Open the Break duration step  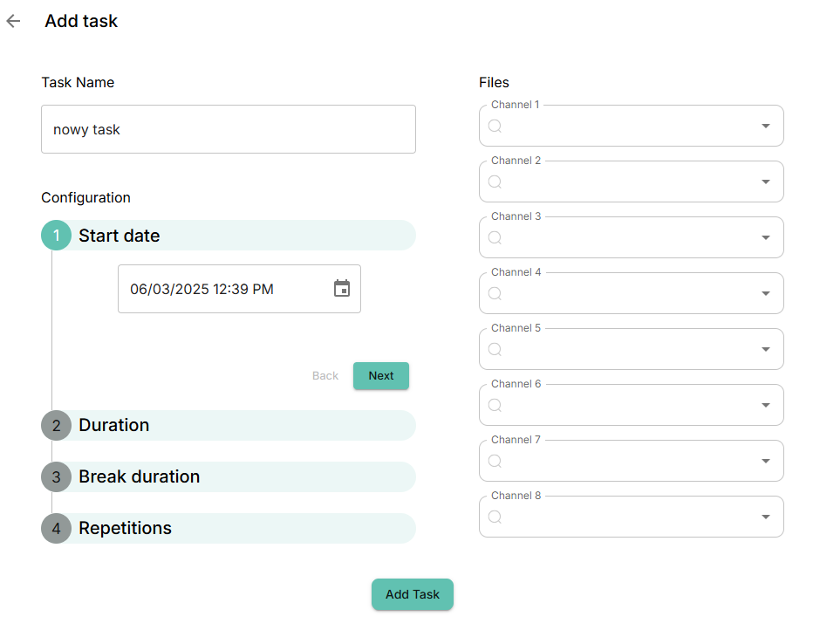(x=229, y=476)
